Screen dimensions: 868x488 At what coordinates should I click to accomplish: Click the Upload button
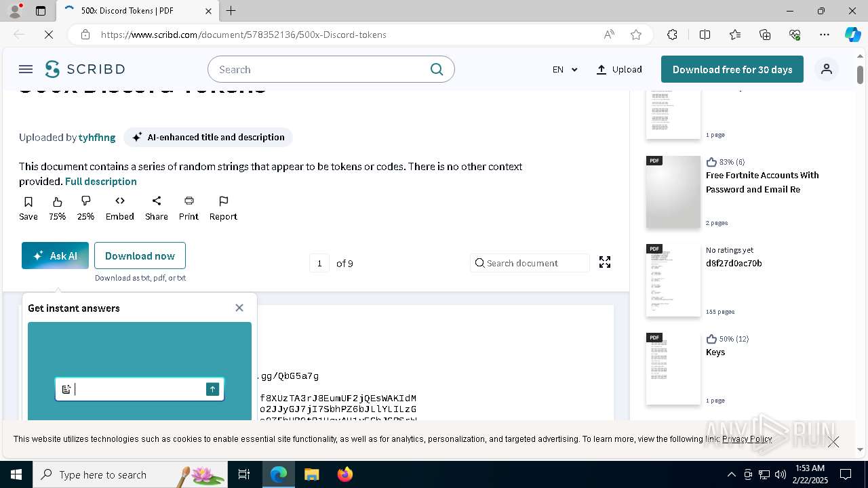pyautogui.click(x=619, y=69)
